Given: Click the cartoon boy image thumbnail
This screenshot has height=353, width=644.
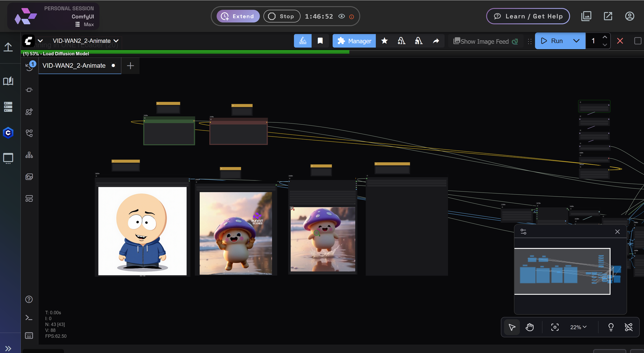Looking at the screenshot, I should [x=142, y=231].
